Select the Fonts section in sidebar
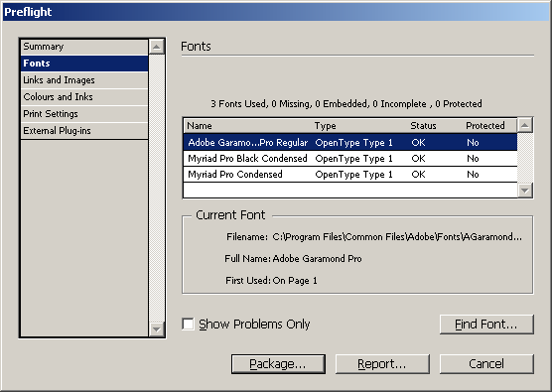The image size is (552, 392). (x=84, y=64)
